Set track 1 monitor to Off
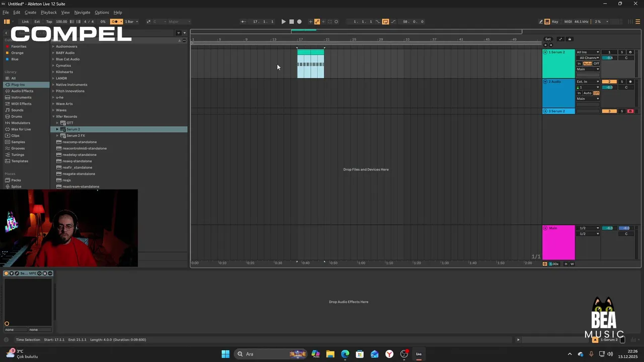The width and height of the screenshot is (644, 362). point(596,64)
